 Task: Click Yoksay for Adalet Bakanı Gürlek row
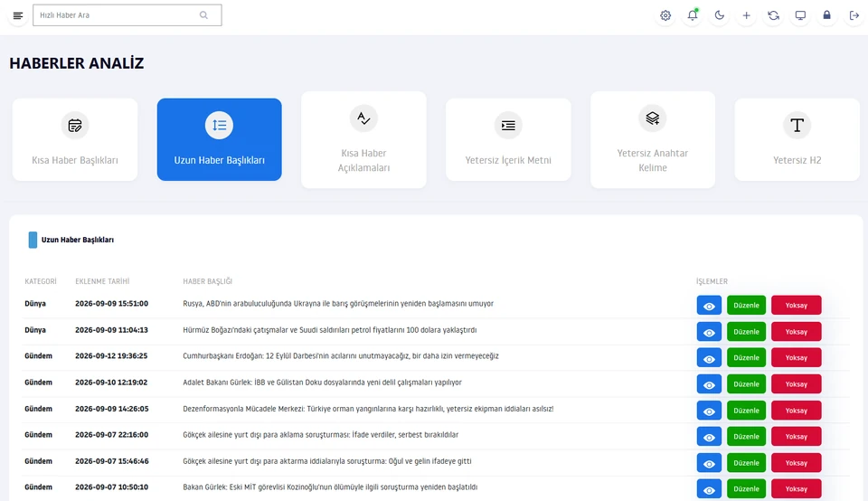tap(796, 384)
